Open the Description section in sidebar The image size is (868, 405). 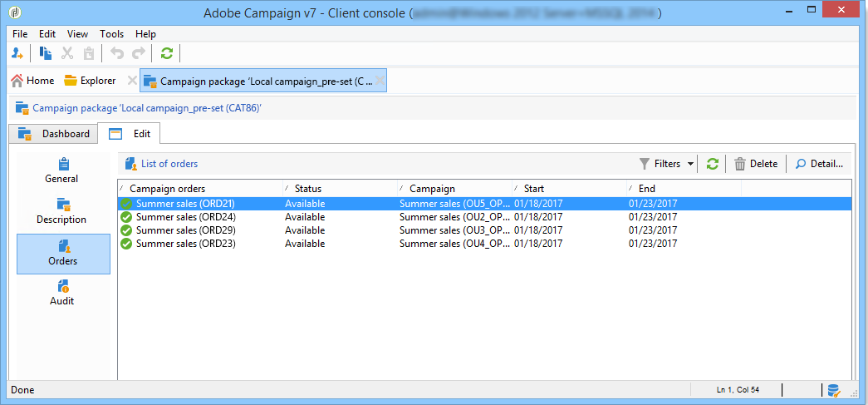63,211
